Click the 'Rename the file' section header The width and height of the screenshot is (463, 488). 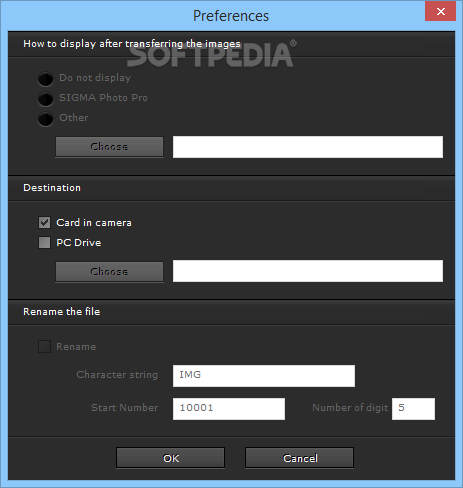pyautogui.click(x=62, y=312)
